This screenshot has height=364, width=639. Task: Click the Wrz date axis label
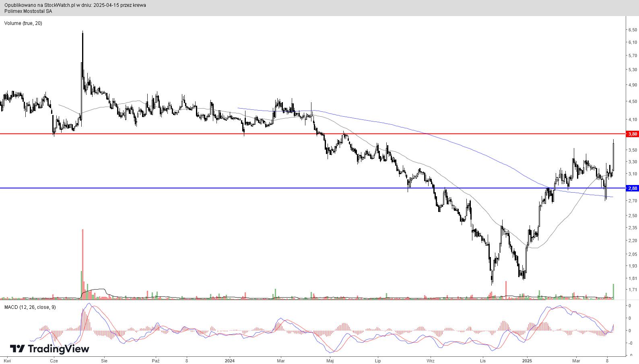[431, 361]
